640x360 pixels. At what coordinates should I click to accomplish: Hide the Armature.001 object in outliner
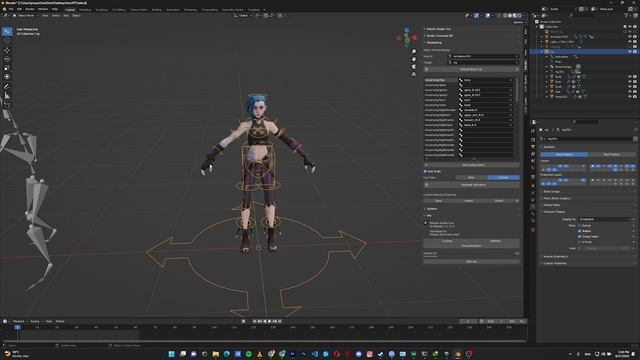pos(630,37)
